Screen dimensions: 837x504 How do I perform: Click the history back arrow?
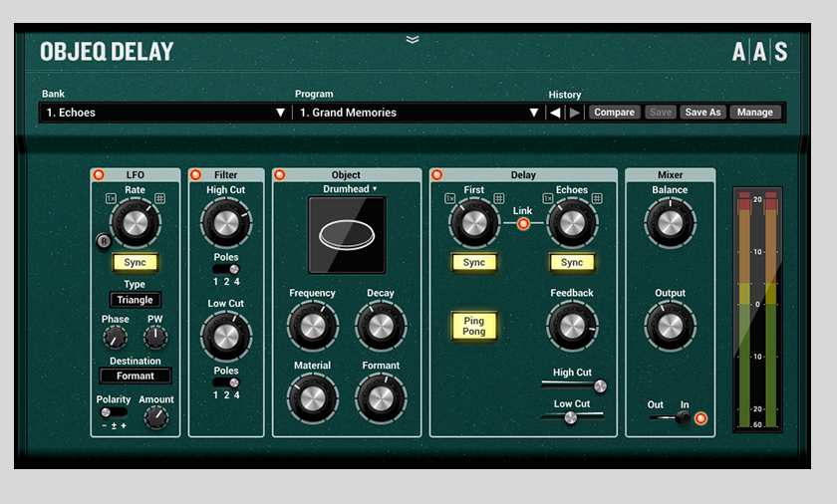(555, 113)
